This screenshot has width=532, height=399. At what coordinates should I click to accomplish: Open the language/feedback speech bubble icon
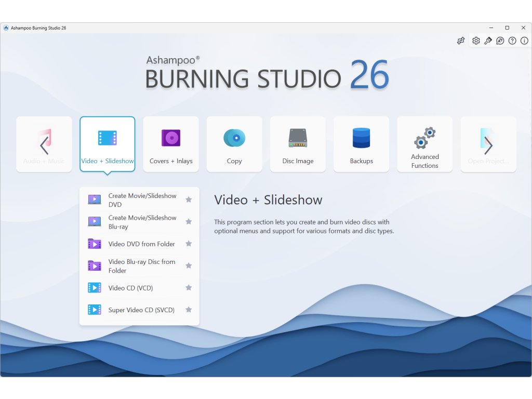tap(500, 41)
